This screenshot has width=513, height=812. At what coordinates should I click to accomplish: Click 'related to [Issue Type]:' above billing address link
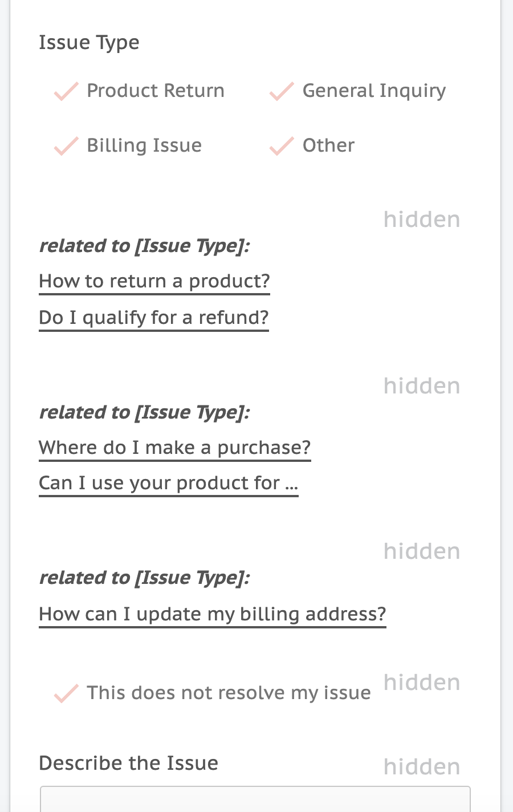tap(144, 578)
